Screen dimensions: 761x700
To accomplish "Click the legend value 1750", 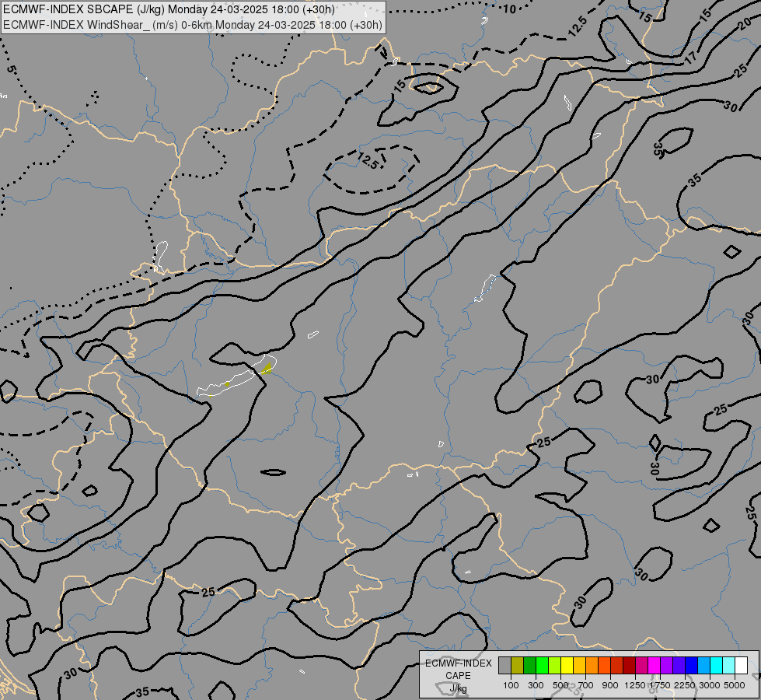I will [x=660, y=685].
